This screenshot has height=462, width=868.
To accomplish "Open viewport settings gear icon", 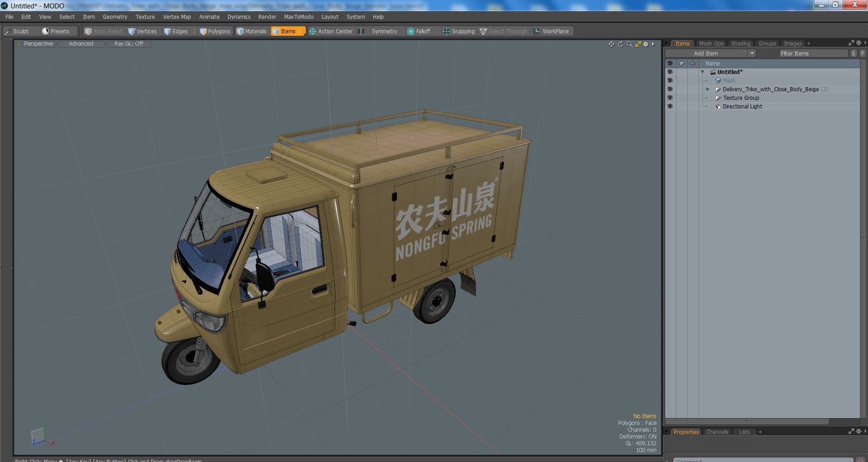I will pyautogui.click(x=646, y=44).
